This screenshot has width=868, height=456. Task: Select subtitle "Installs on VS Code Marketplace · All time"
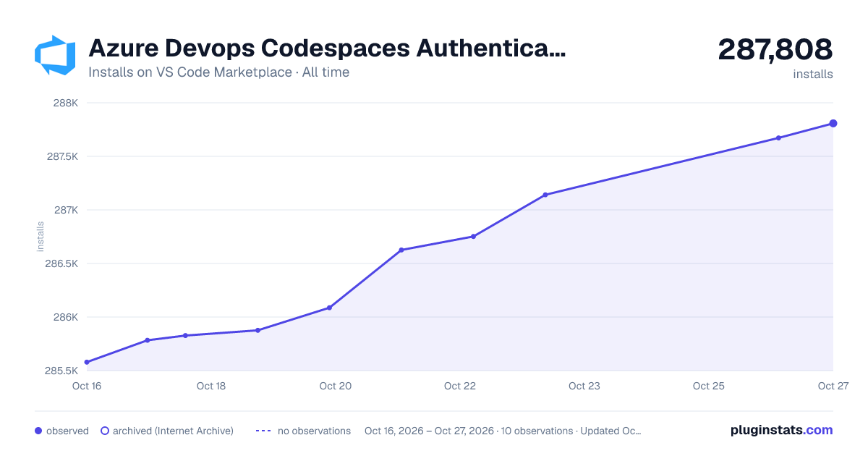[218, 72]
